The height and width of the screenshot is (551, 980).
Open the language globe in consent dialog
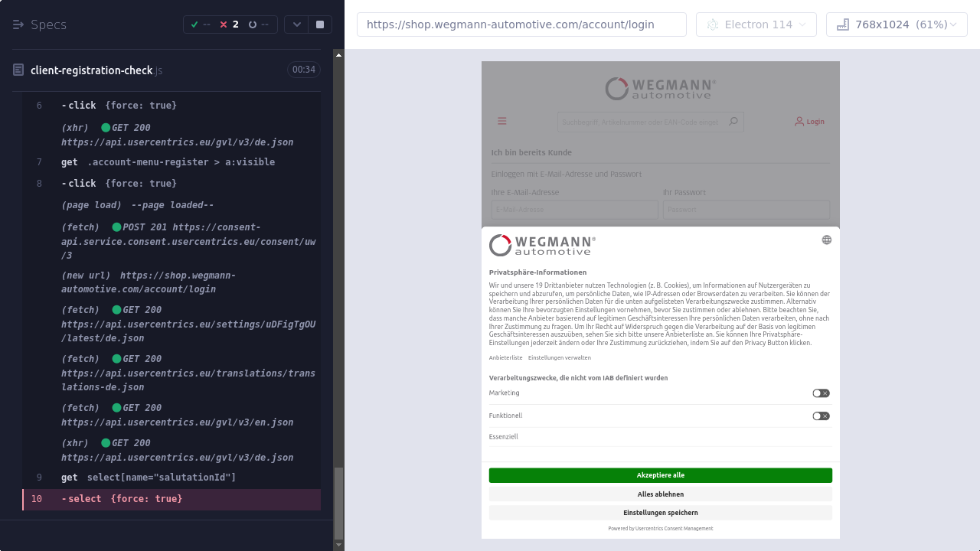827,240
